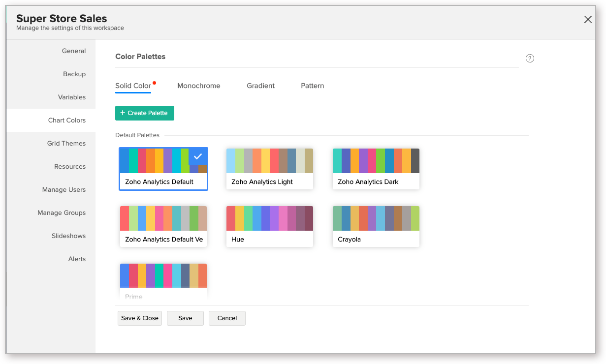The image size is (606, 364).
Task: Select the Pattern tab
Action: tap(312, 86)
